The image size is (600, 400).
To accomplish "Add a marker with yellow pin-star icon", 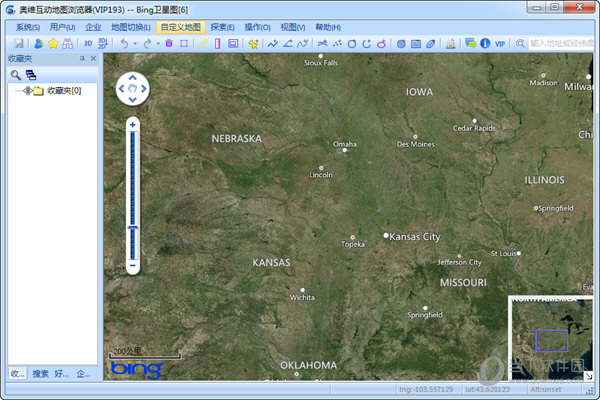I will click(253, 44).
